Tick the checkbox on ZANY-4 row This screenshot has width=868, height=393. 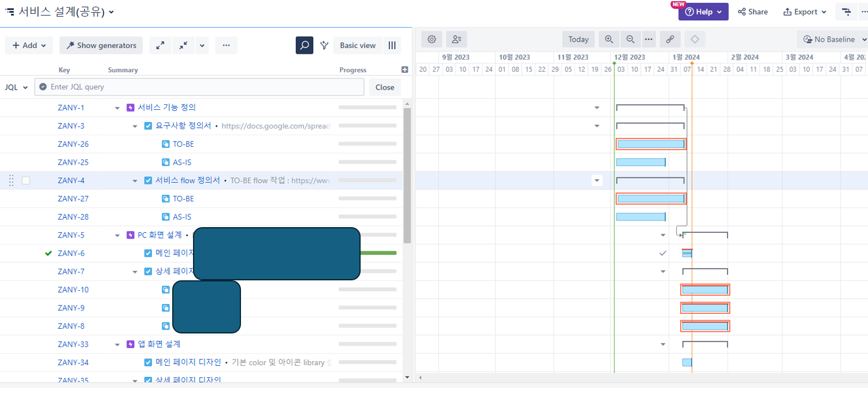coord(26,180)
